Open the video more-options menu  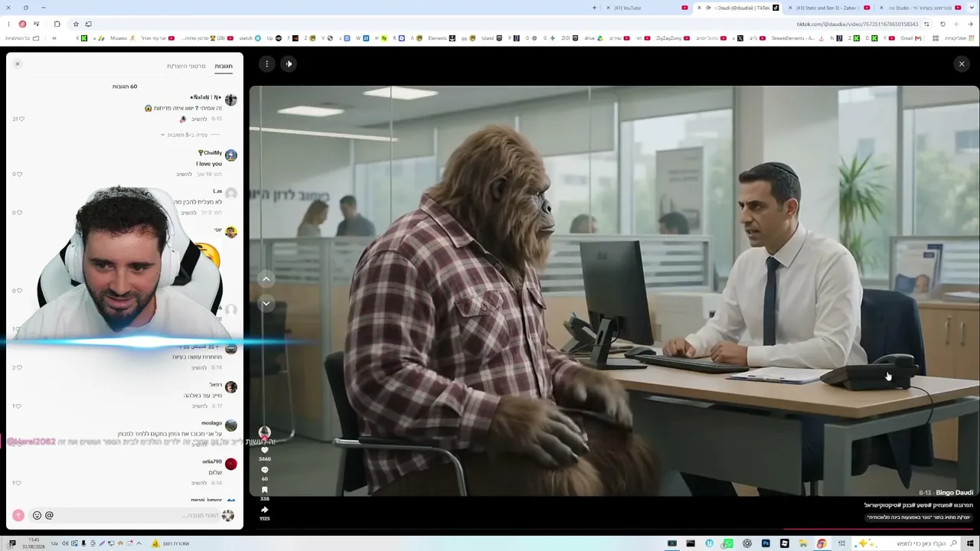pyautogui.click(x=266, y=64)
